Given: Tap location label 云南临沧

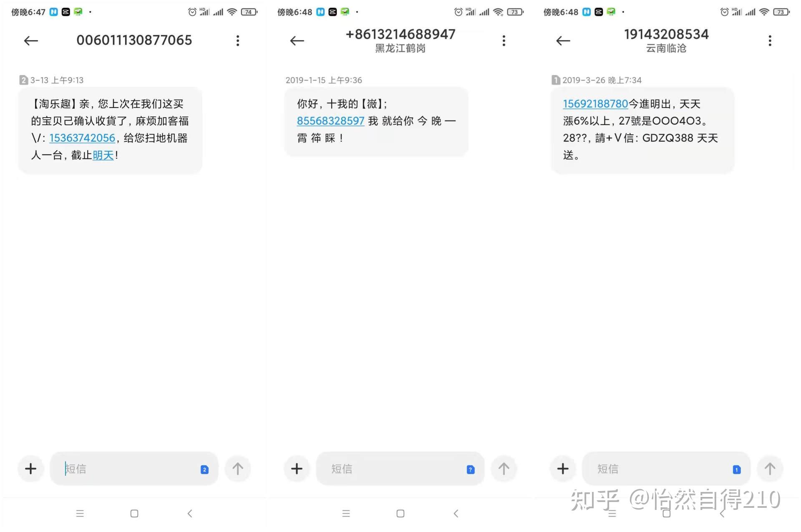Looking at the screenshot, I should click(x=667, y=48).
